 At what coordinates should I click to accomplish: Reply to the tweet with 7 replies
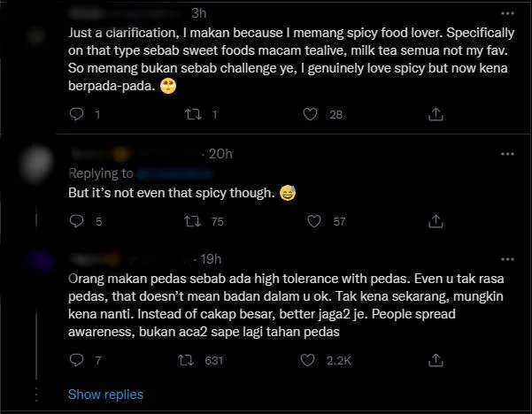76,360
